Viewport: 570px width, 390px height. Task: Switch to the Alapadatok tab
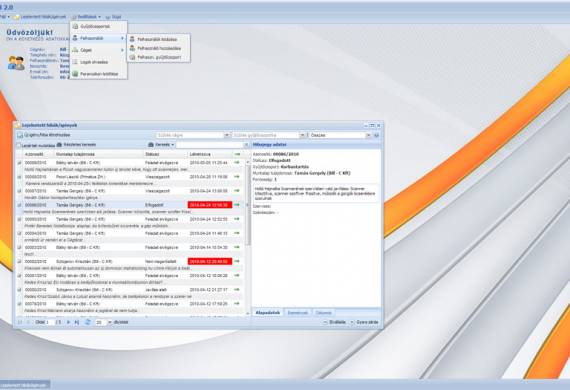tap(268, 313)
